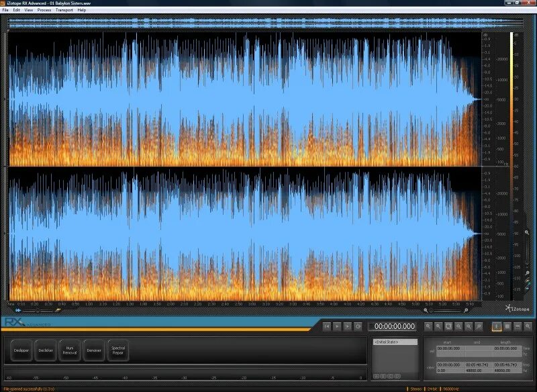Toggle the loop playback button
537x392 pixels.
(x=358, y=326)
